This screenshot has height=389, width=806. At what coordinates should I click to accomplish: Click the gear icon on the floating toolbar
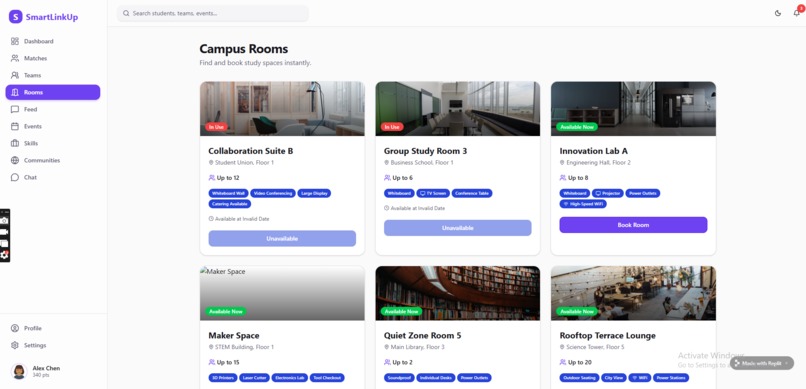click(4, 255)
